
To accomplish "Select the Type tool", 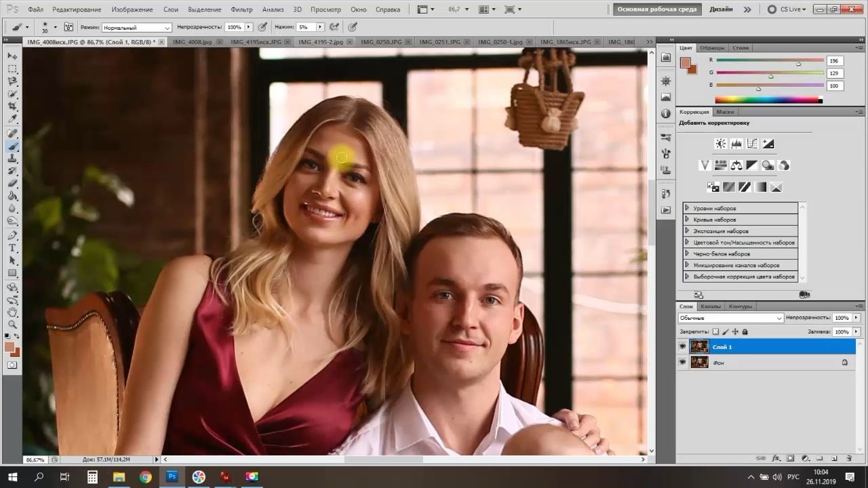I will tap(12, 248).
